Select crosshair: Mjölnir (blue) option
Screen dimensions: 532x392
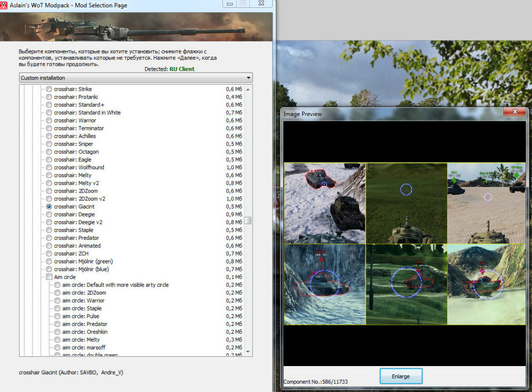coord(49,269)
